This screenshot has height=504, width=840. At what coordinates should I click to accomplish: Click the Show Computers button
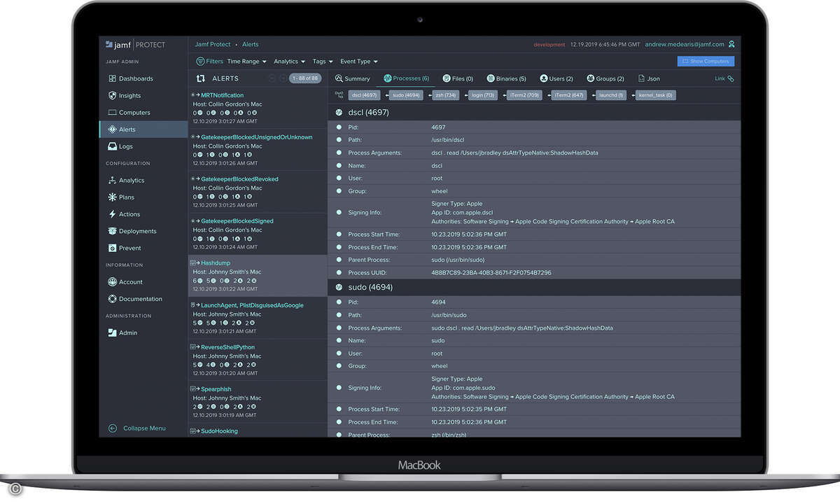706,62
